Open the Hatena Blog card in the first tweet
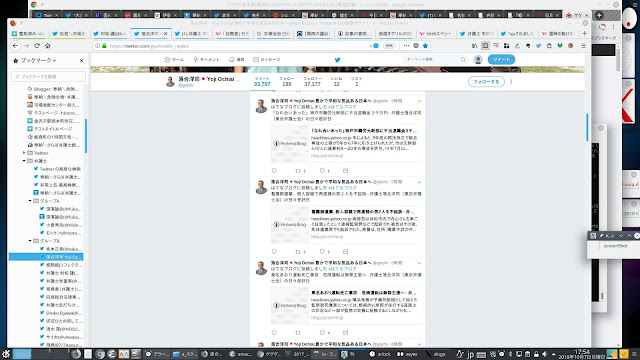The width and height of the screenshot is (640, 360). coord(347,143)
